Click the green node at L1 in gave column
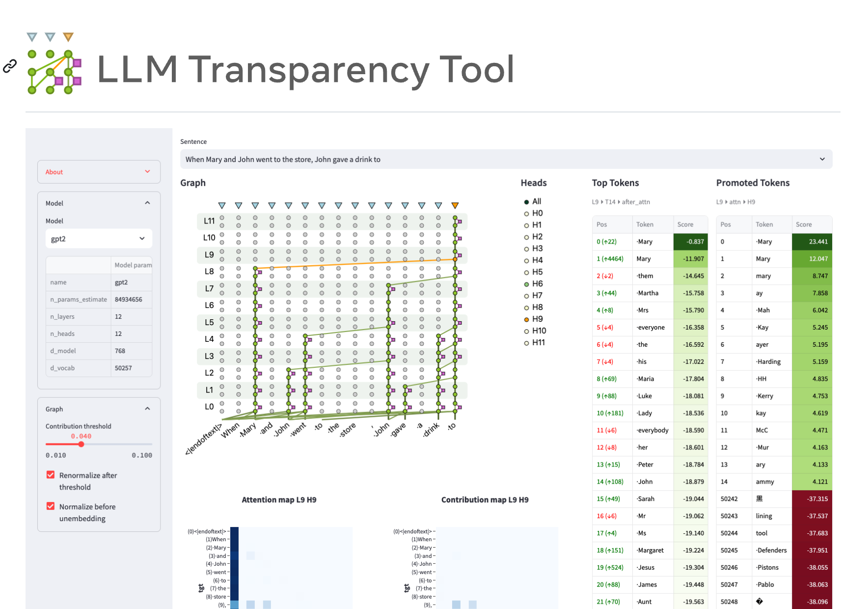 coord(405,387)
